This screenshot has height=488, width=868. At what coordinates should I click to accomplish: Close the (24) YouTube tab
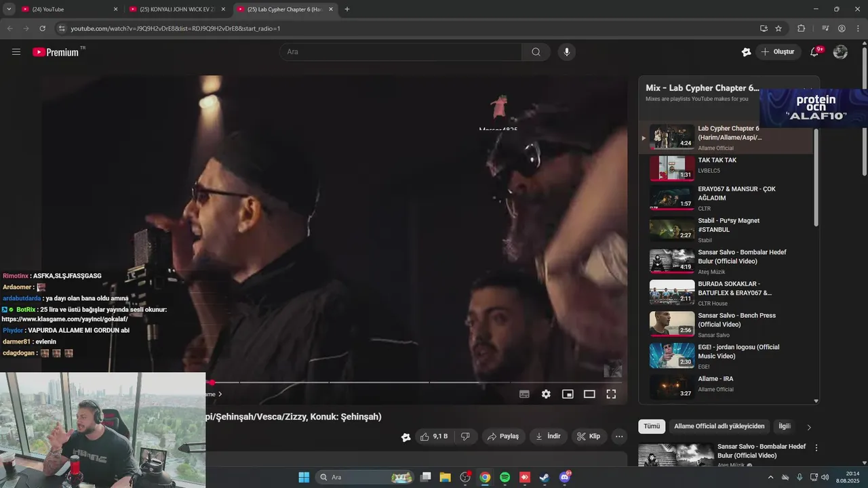coord(115,9)
